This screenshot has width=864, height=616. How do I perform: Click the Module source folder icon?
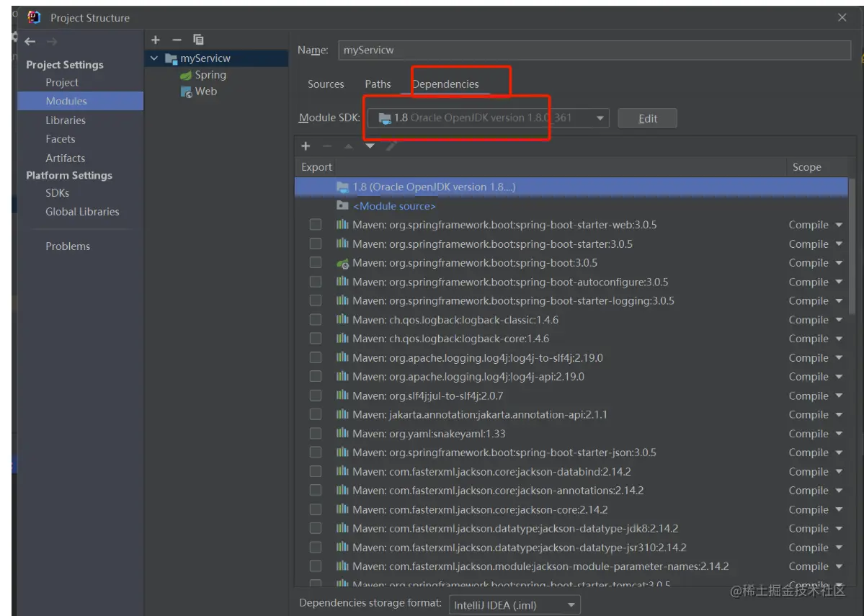[343, 205]
